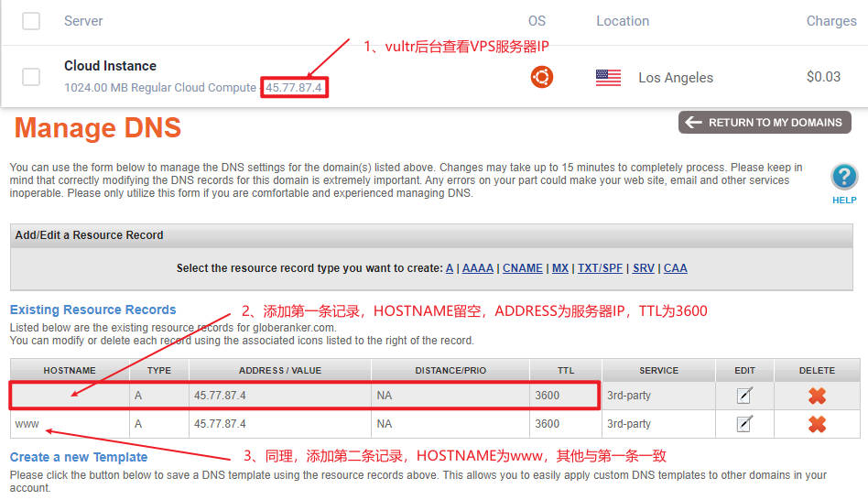Create an MX resource record
Screen dimensions: 868x500
coord(560,268)
